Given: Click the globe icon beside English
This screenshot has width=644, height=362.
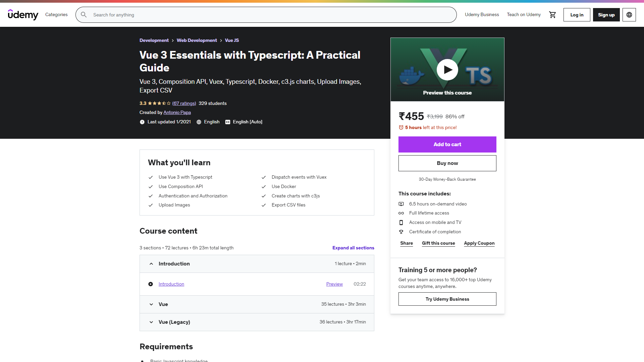Looking at the screenshot, I should coord(199,122).
